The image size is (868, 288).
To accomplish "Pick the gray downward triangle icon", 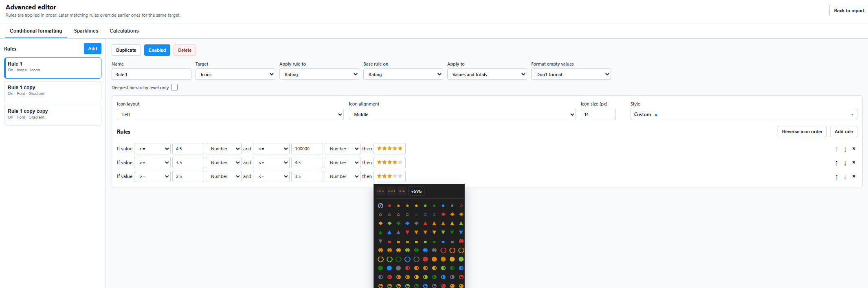I will pos(380,241).
